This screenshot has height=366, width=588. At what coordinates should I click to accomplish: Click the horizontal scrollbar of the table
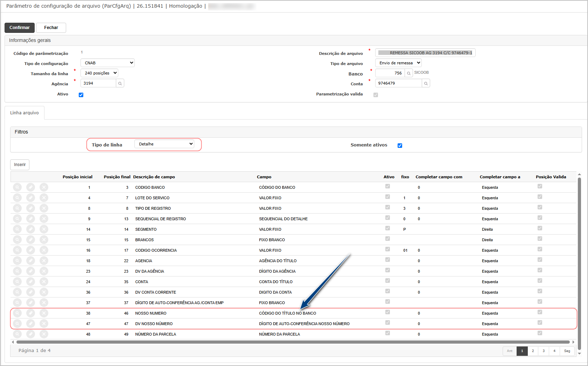pyautogui.click(x=293, y=342)
